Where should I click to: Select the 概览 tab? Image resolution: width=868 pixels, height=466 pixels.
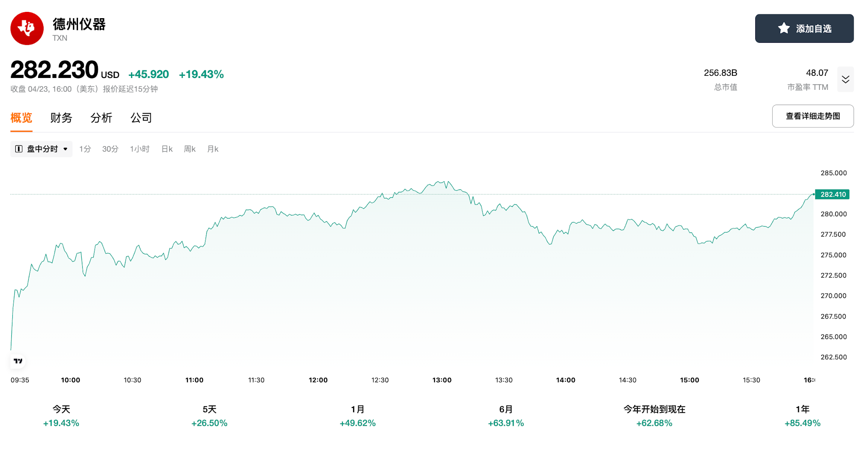point(21,118)
